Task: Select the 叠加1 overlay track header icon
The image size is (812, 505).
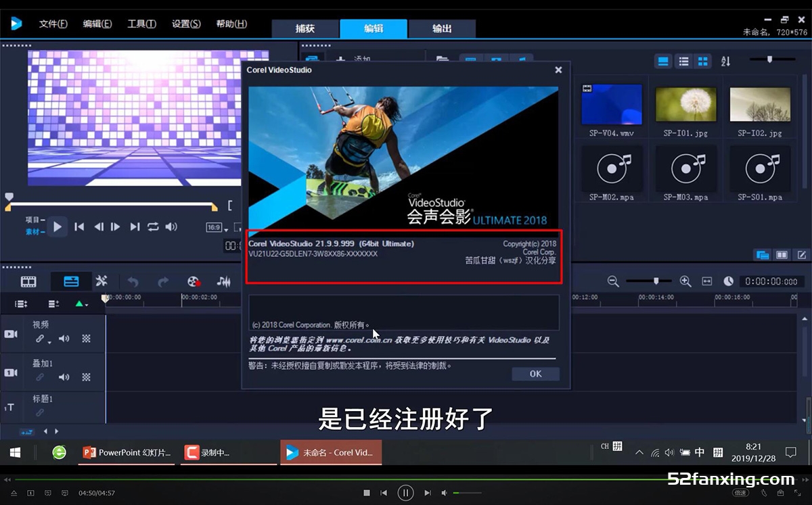Action: (x=11, y=372)
